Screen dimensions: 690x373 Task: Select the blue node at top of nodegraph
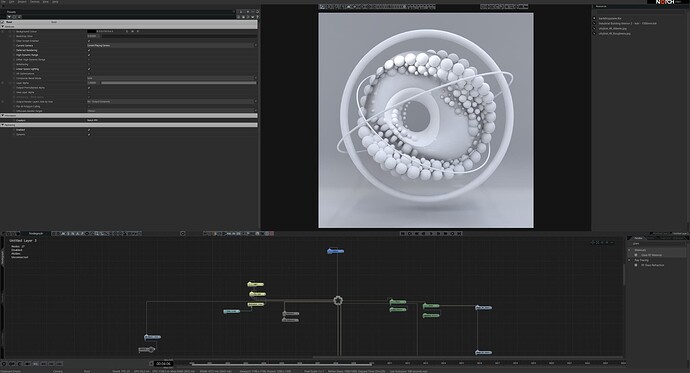[x=335, y=251]
